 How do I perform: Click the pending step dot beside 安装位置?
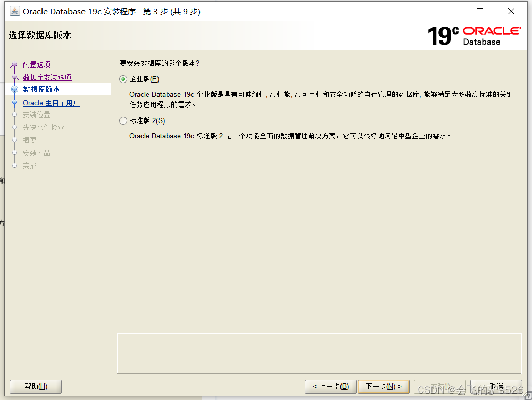(14, 115)
